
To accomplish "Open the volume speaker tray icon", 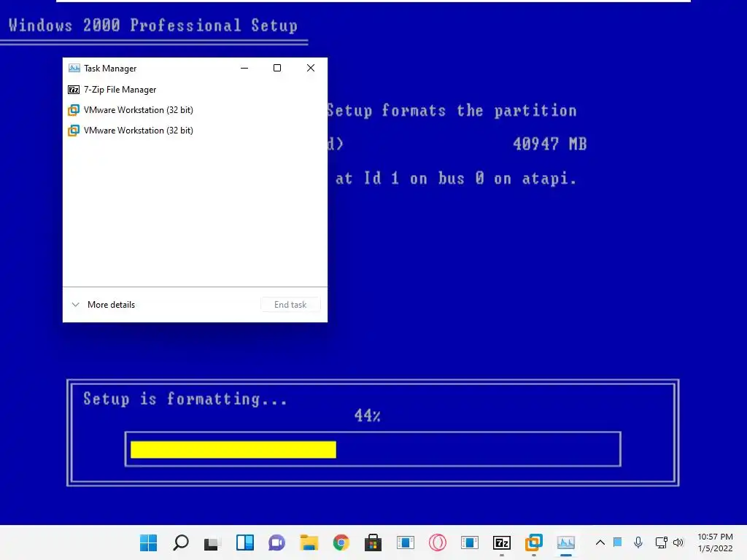I will point(678,542).
